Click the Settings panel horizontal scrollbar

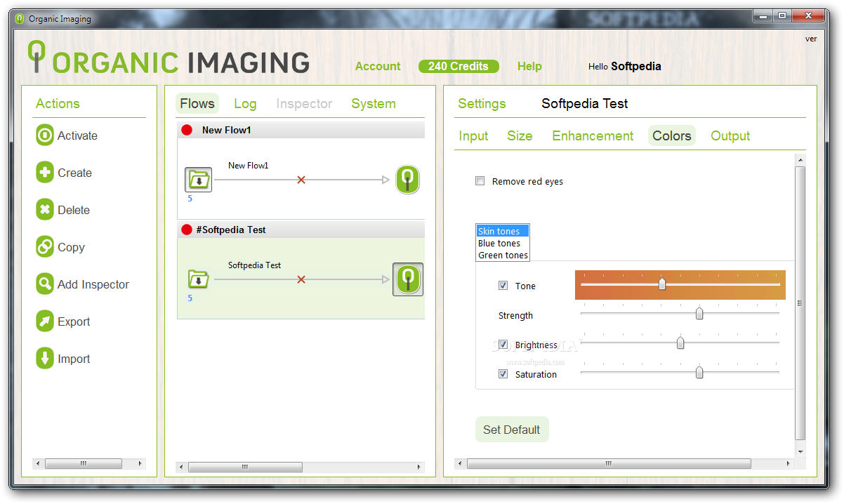point(625,463)
